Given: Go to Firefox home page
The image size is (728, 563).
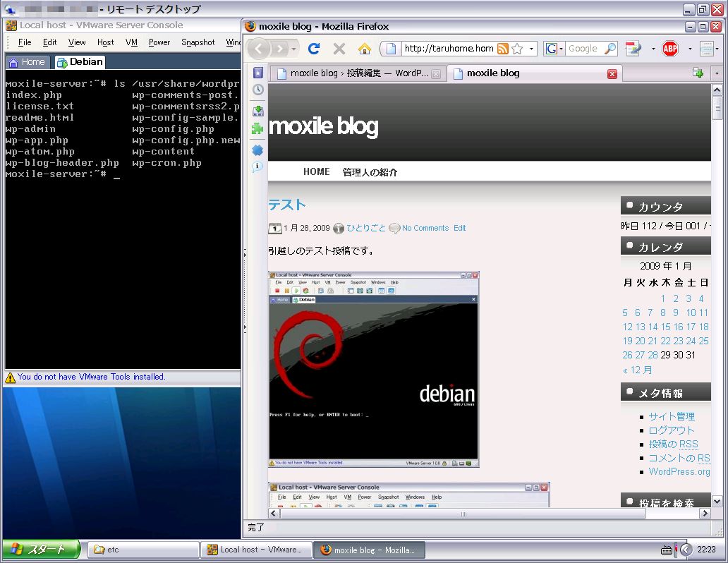Looking at the screenshot, I should 364,49.
